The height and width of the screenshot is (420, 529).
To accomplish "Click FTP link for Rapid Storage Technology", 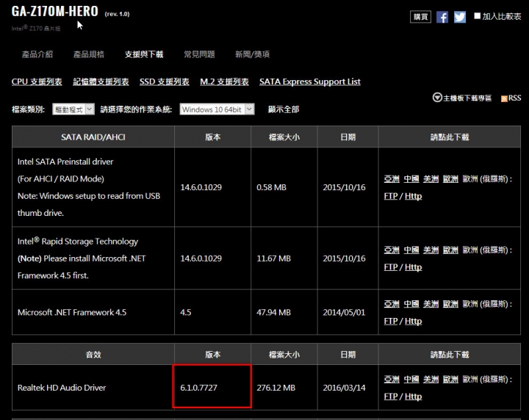I will (x=391, y=267).
